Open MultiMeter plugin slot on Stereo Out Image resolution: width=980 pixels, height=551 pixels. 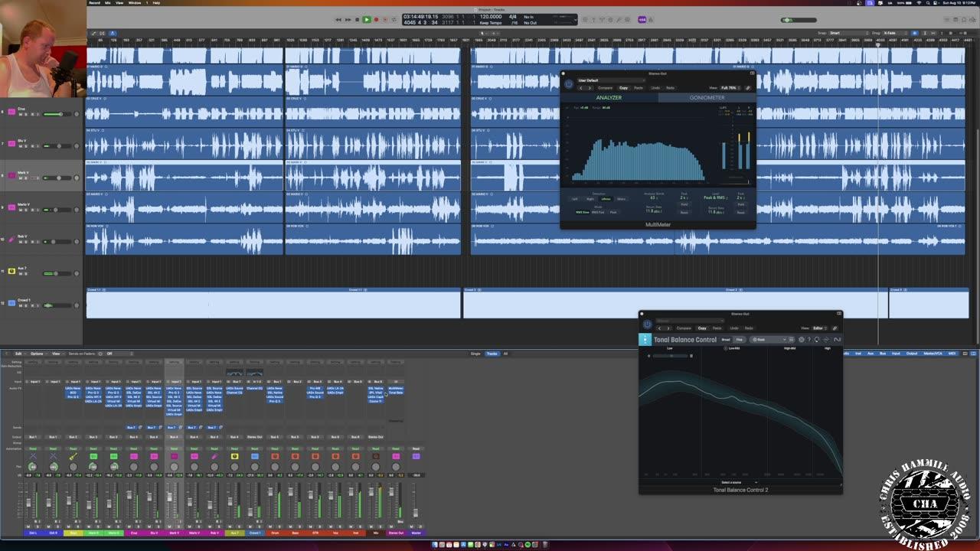click(x=396, y=388)
